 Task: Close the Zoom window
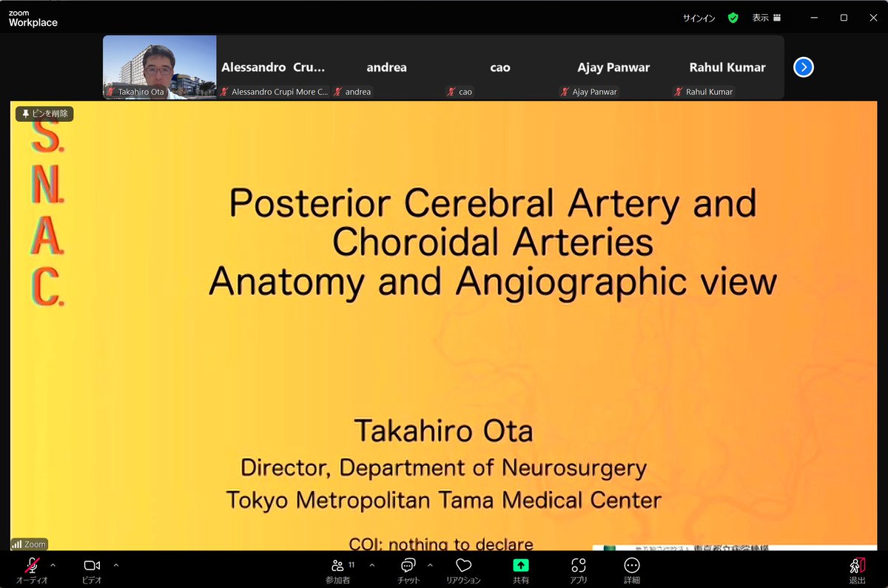(872, 18)
